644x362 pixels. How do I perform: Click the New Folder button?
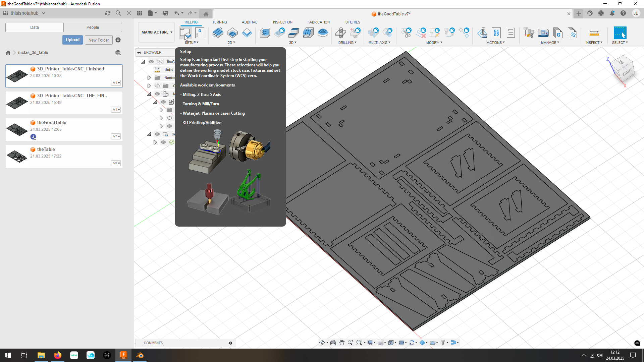click(99, 40)
